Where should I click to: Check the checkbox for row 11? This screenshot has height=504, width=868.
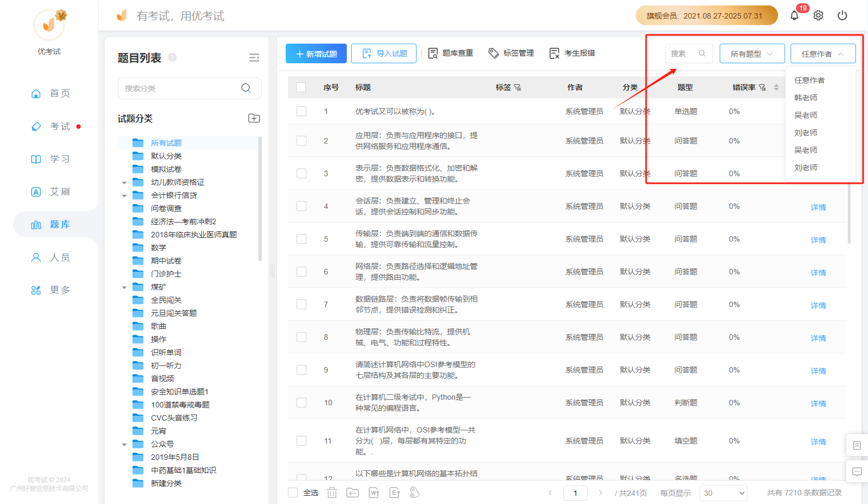pos(302,441)
